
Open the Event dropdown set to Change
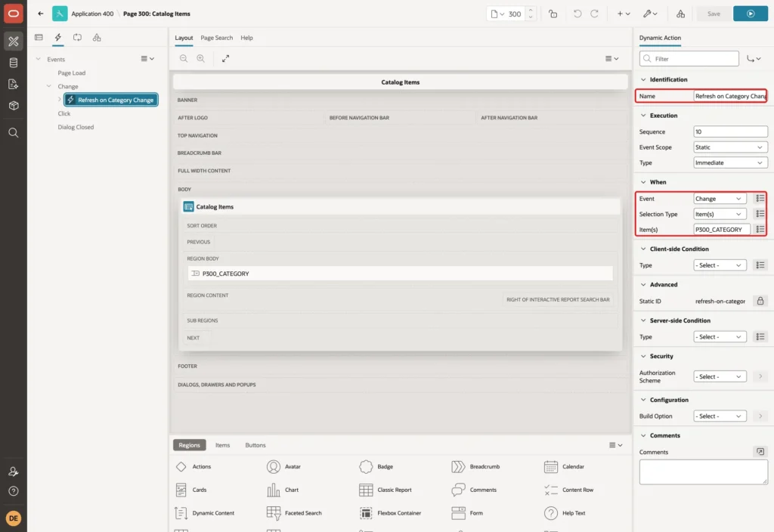tap(720, 199)
